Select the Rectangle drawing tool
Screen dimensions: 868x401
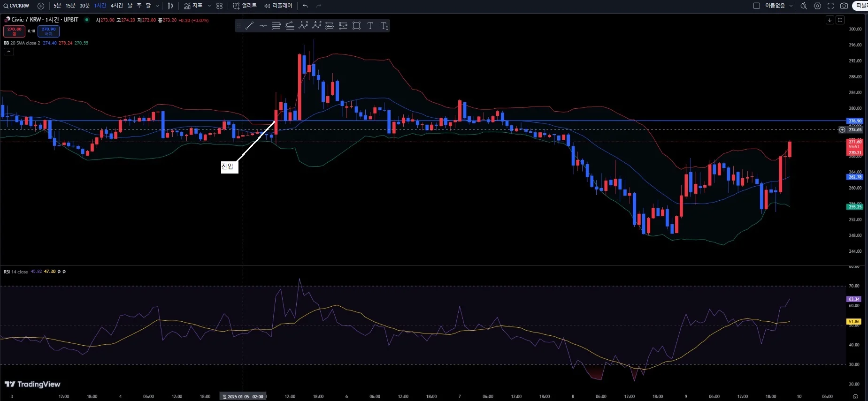(x=357, y=26)
